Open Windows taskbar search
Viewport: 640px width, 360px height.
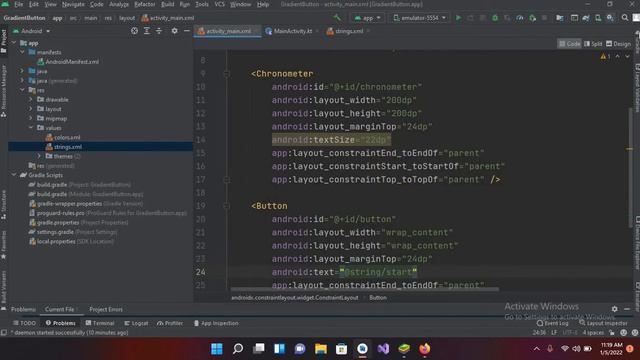coord(238,349)
